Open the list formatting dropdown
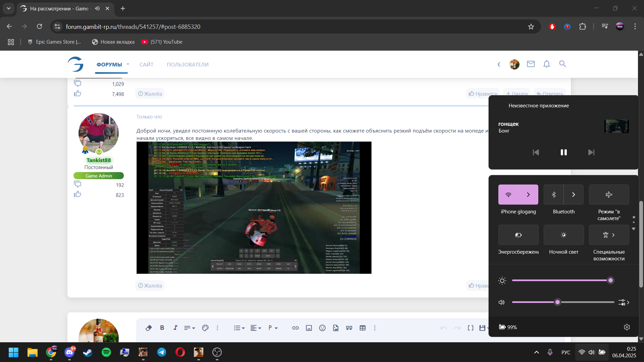644x362 pixels. coord(239,328)
